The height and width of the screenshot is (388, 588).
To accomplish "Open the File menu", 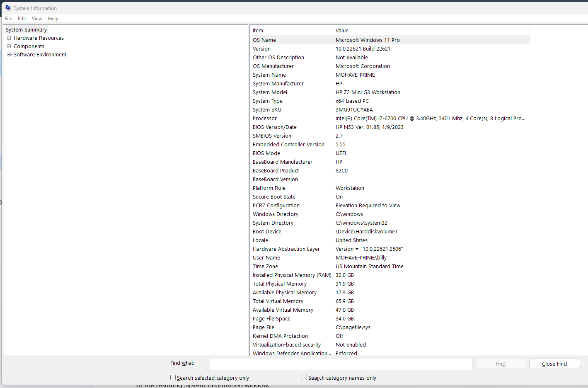I will (8, 19).
